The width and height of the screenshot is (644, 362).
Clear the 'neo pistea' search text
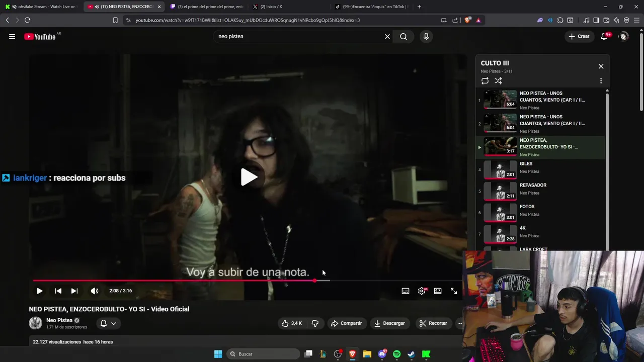point(387,36)
